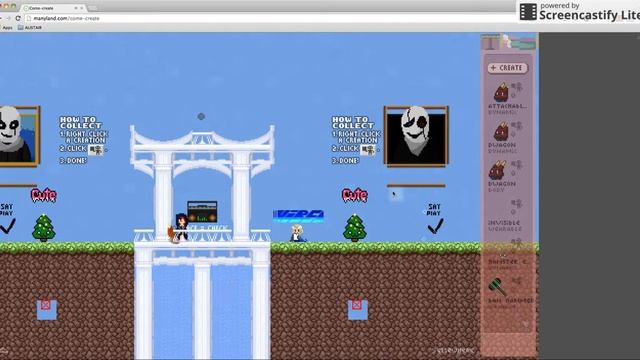Click the collect icon beside Attachable item
This screenshot has height=360, width=640.
[x=516, y=87]
